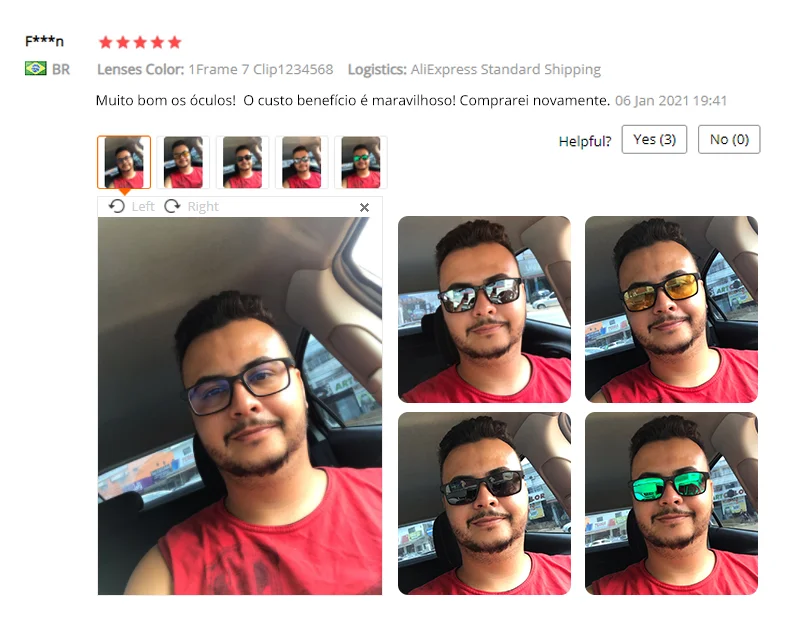Click reviewer name F***n
790x629 pixels.
[44, 41]
